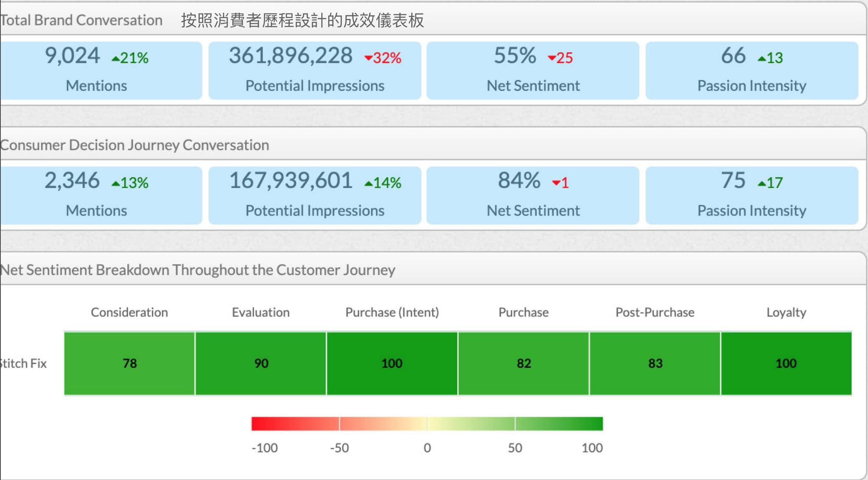This screenshot has width=868, height=480.
Task: Click green up arrow beside 21% Mentions
Action: (x=115, y=59)
